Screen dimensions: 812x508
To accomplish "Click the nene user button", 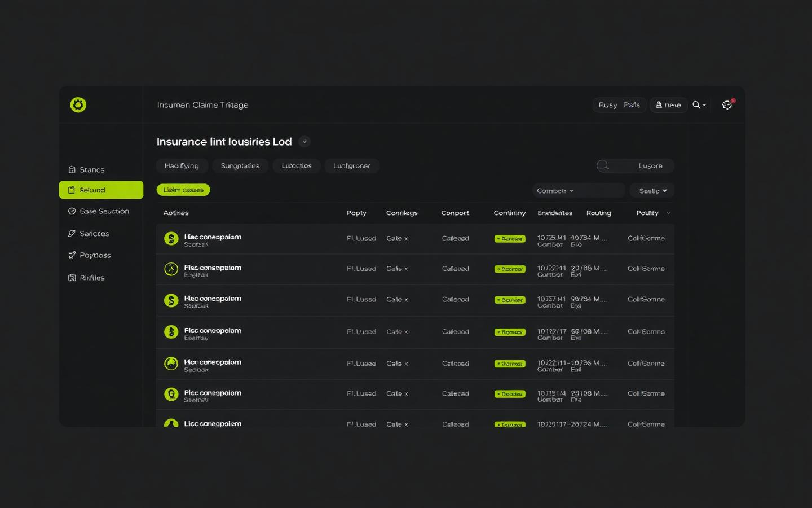I will [669, 105].
